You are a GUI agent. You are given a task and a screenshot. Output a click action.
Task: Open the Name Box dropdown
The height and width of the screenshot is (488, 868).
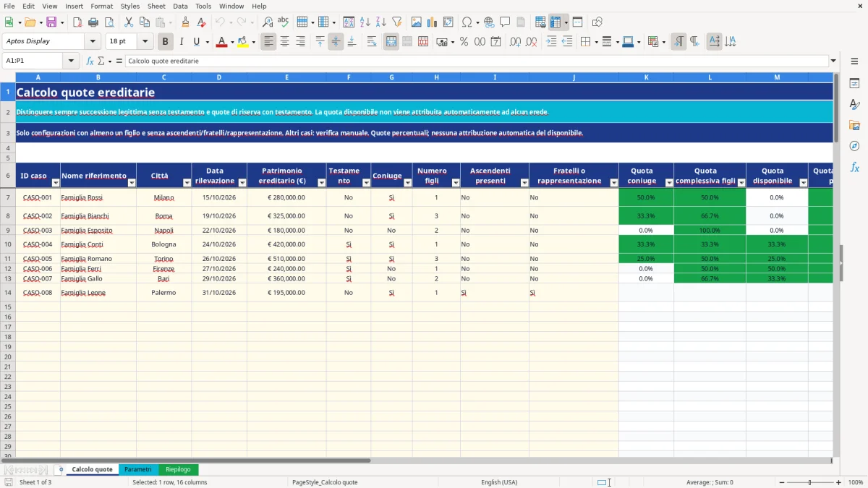click(x=71, y=61)
